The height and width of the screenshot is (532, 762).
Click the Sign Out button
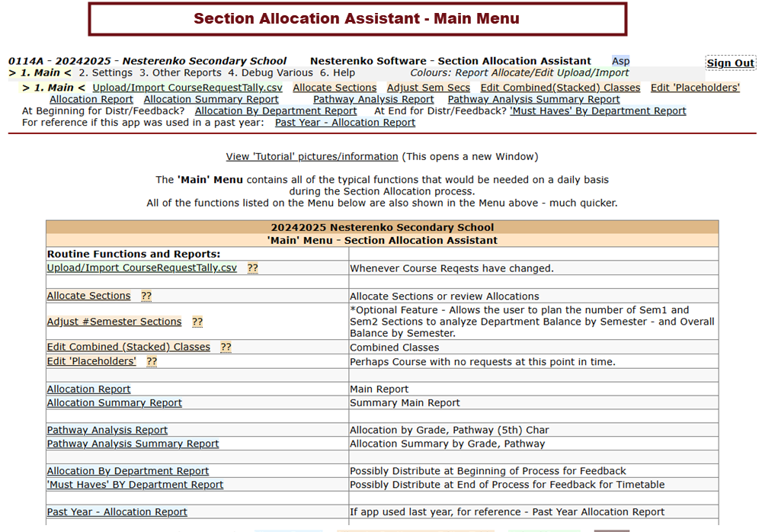[x=730, y=63]
